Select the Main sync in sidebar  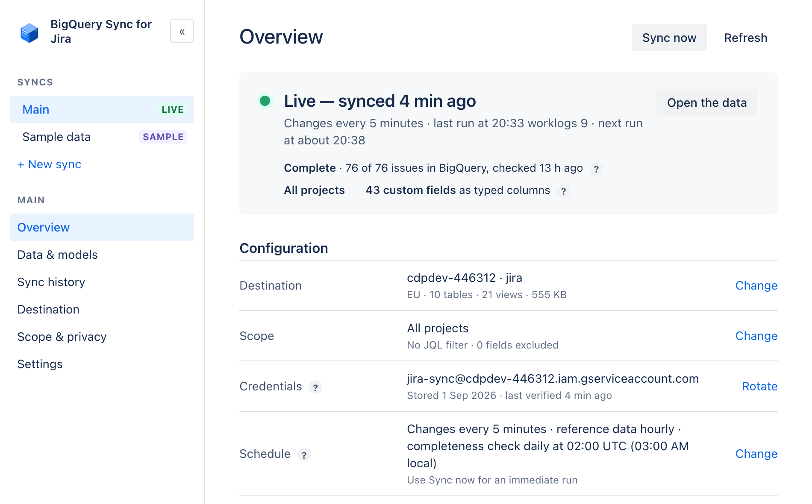tap(102, 109)
